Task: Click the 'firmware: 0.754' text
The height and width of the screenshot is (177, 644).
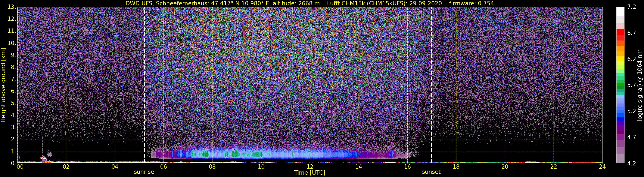Action: point(472,3)
